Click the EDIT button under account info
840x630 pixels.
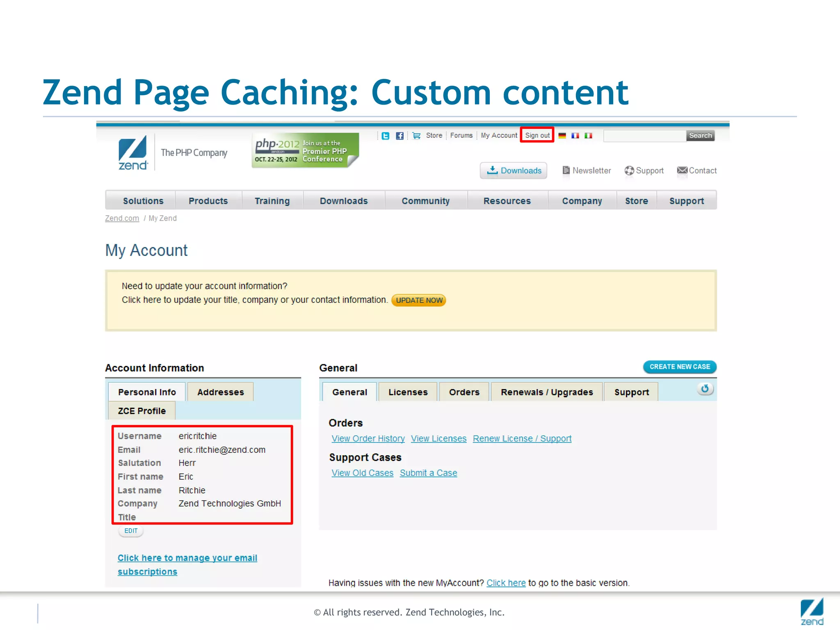[131, 531]
